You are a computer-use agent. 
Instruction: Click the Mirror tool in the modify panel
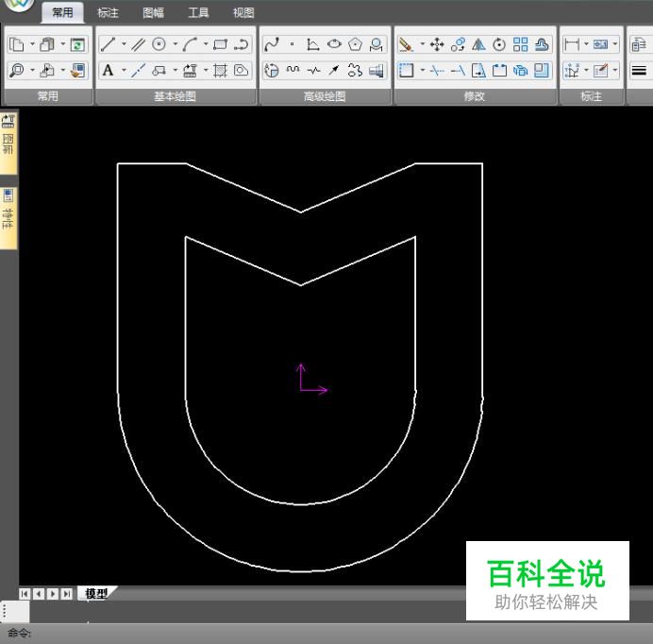point(478,44)
